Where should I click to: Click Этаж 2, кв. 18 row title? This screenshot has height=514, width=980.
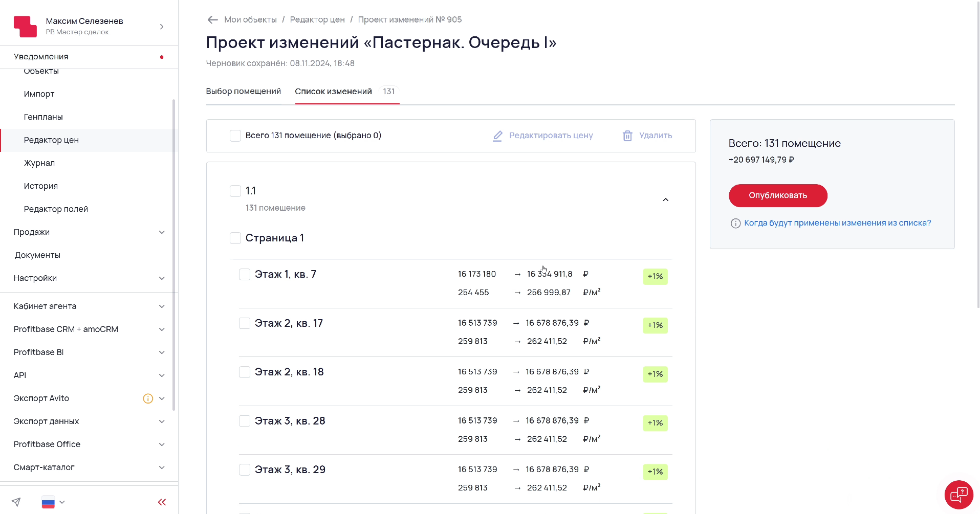click(289, 372)
